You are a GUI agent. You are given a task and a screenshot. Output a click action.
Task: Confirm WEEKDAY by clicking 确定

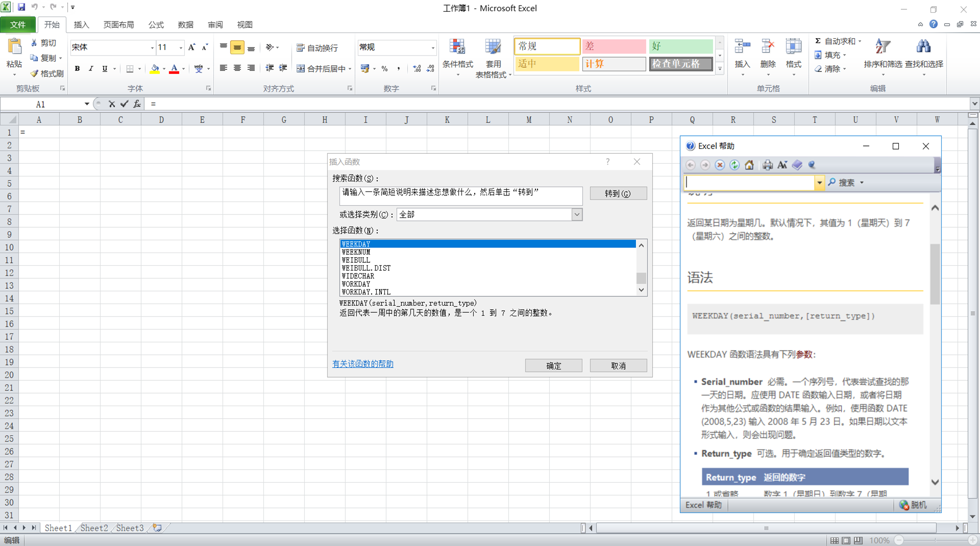click(553, 365)
